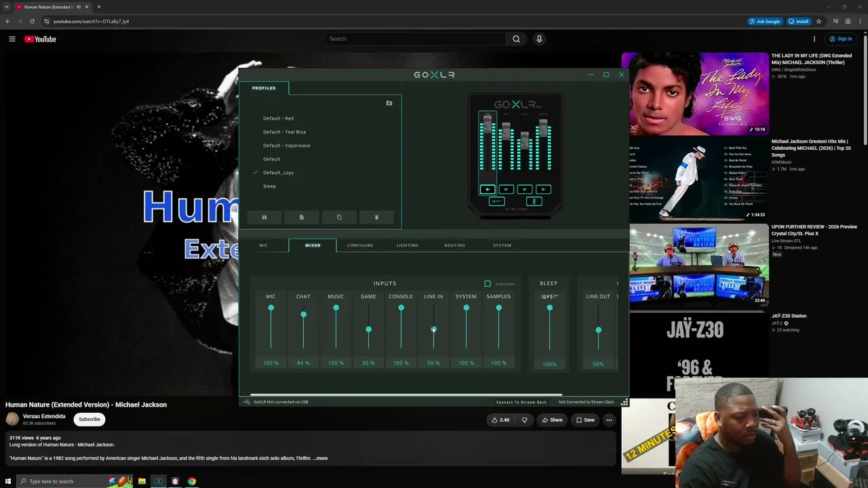Viewport: 868px width, 488px height.
Task: Select the Profiles tab
Action: (264, 88)
